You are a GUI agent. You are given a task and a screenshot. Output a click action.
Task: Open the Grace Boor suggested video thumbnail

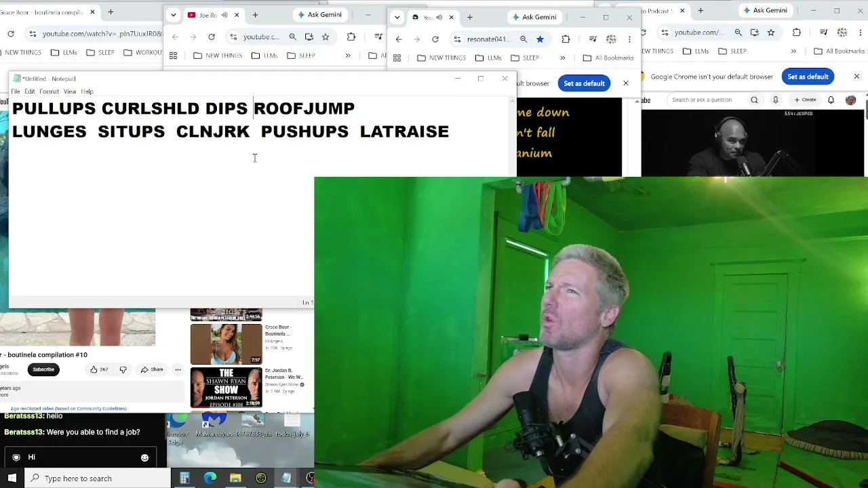tap(226, 344)
